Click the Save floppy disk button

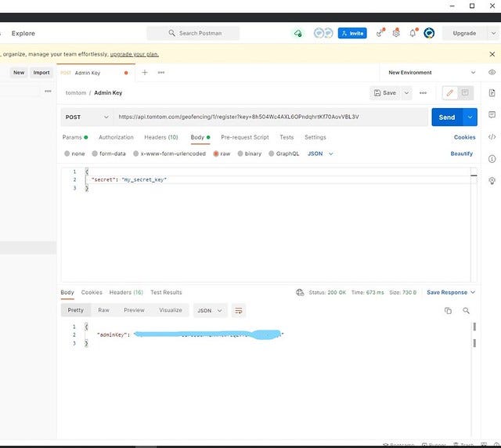click(x=384, y=92)
